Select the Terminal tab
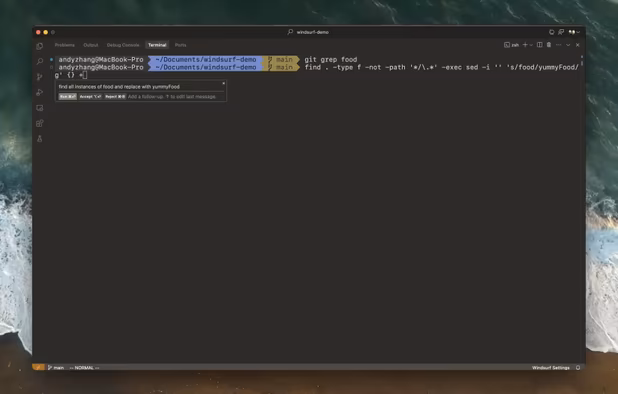The image size is (618, 394). tap(157, 45)
